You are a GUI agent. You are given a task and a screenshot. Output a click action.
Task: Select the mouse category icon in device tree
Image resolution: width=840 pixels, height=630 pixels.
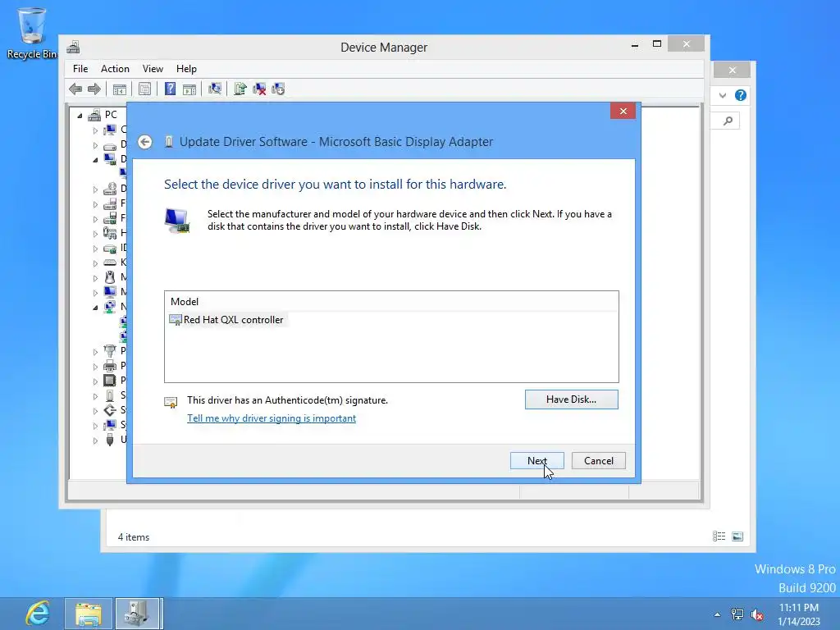110,277
